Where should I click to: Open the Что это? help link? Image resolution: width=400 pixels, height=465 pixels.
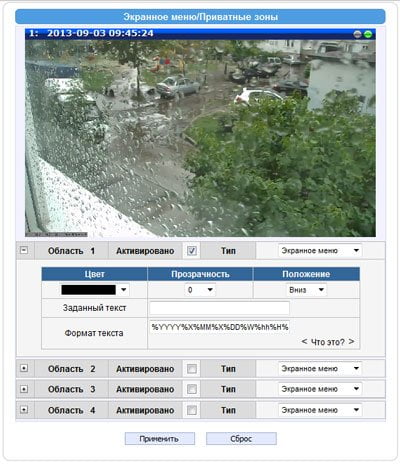tap(328, 342)
